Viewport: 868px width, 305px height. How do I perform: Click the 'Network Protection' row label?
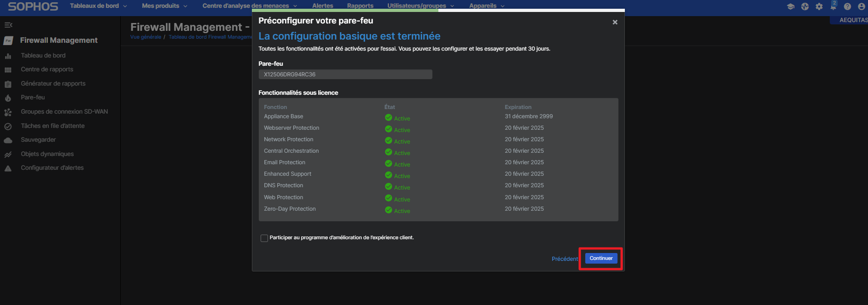(289, 139)
